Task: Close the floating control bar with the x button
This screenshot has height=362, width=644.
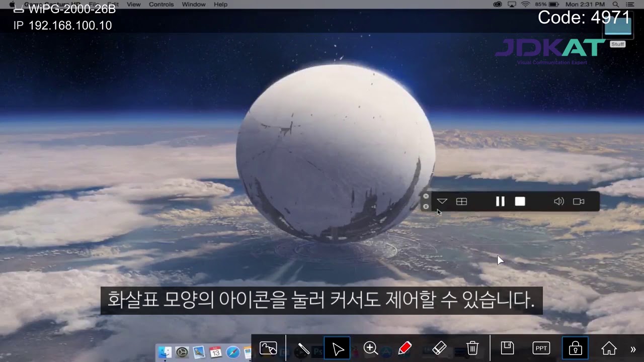Action: tap(426, 197)
